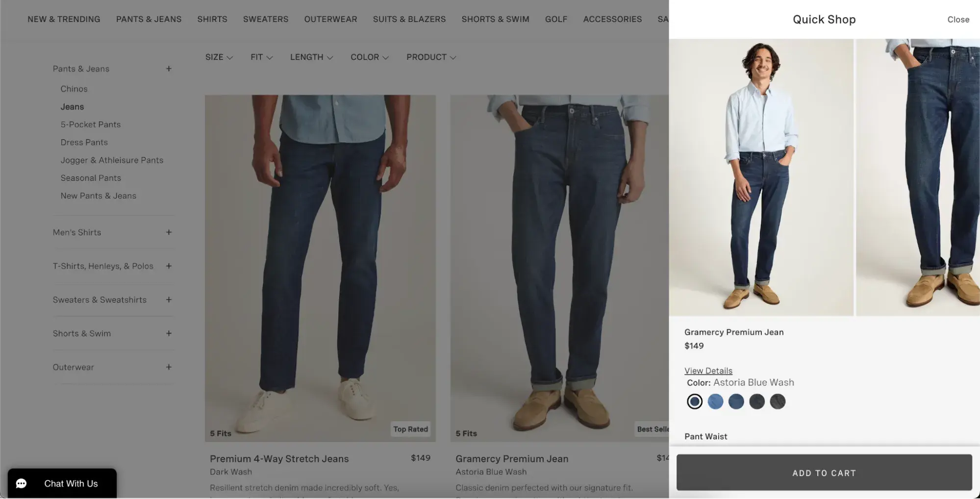Image resolution: width=980 pixels, height=499 pixels.
Task: Open the PRODUCT filter dropdown
Action: (x=431, y=57)
